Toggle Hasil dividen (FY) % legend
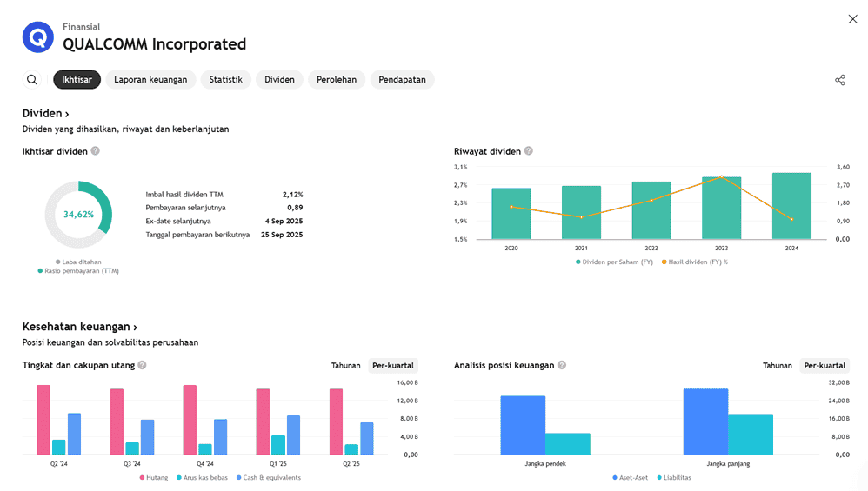Image resolution: width=868 pixels, height=491 pixels. pos(695,262)
